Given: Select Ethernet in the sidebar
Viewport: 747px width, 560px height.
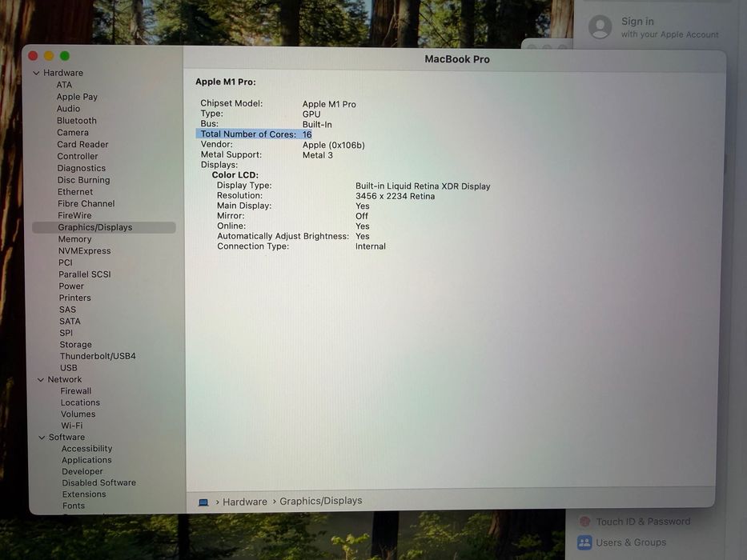Looking at the screenshot, I should pos(75,192).
